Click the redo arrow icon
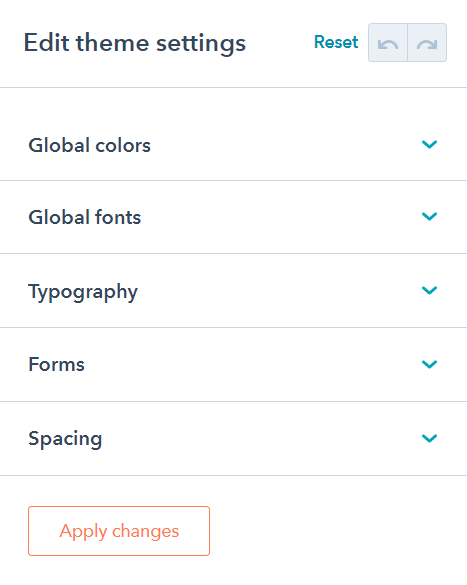The height and width of the screenshot is (585, 467). pos(427,43)
